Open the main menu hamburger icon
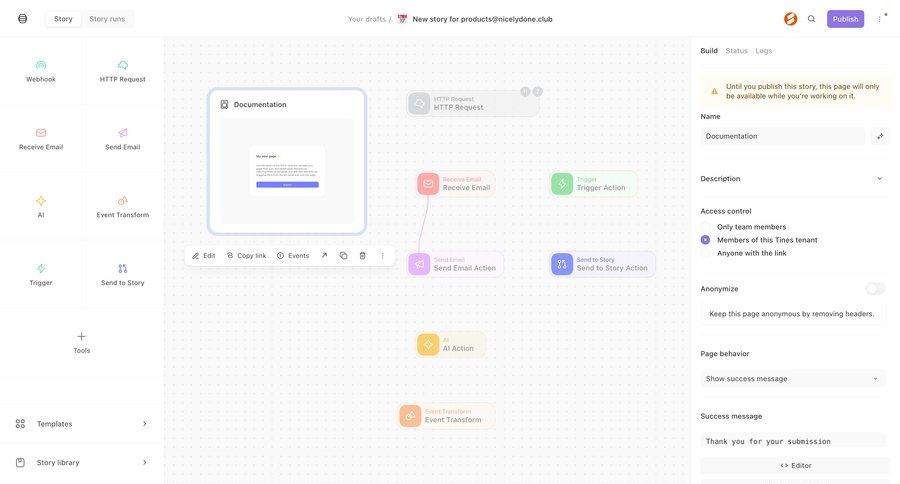Image resolution: width=900 pixels, height=484 pixels. pos(22,19)
